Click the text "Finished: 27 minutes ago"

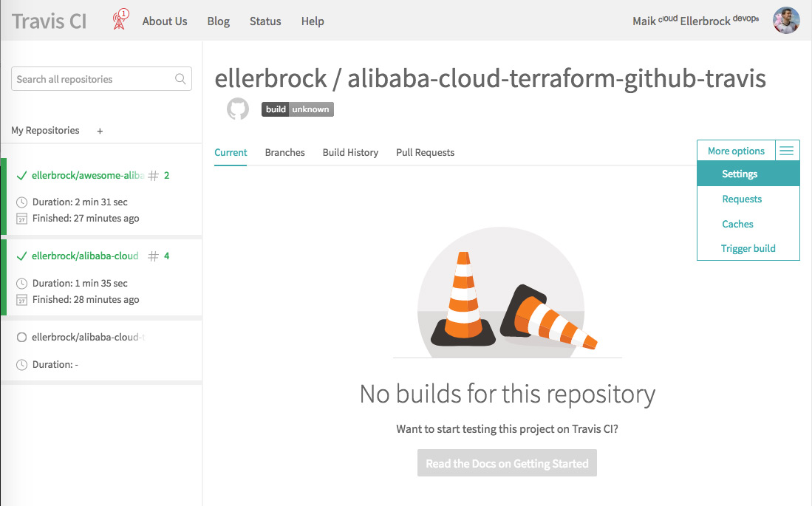86,219
